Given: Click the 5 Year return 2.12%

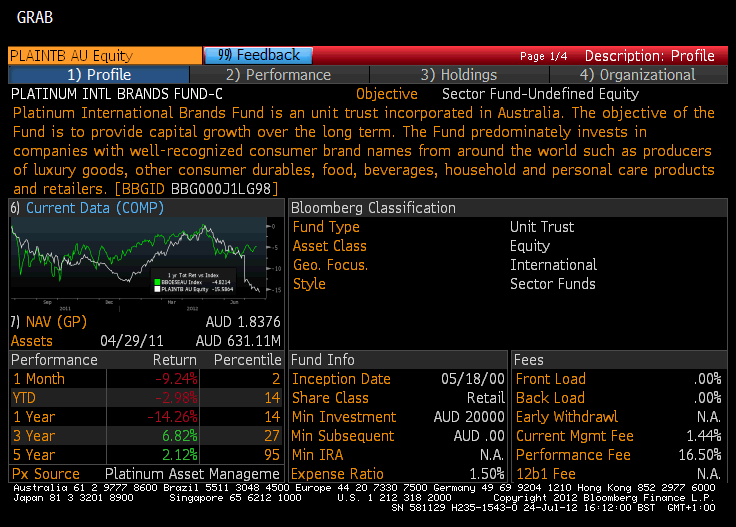Looking at the screenshot, I should (180, 455).
